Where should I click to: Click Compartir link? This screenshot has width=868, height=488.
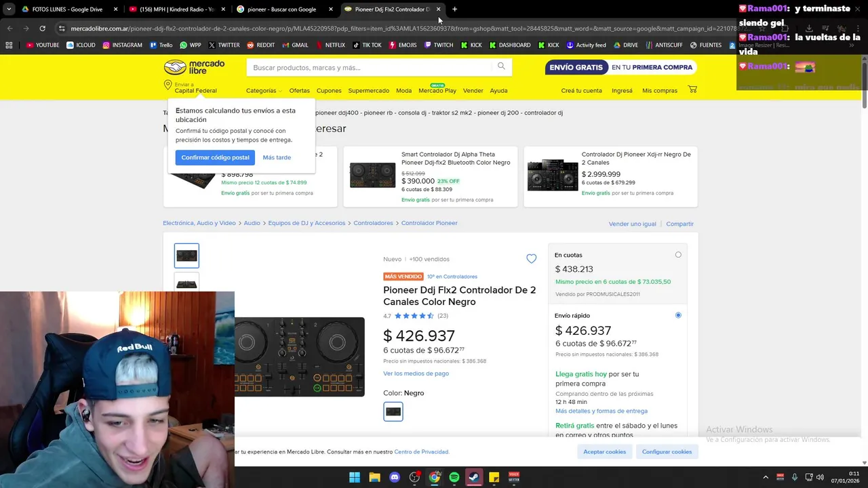tap(679, 224)
